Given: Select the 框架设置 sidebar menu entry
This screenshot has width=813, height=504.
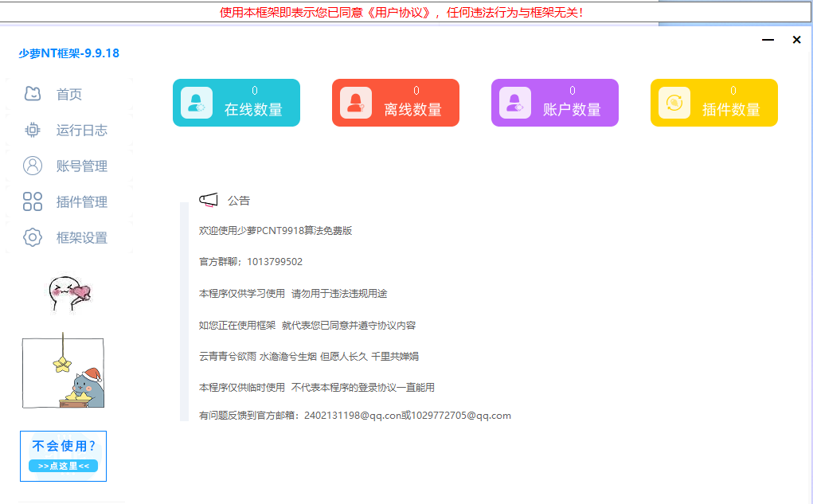Looking at the screenshot, I should click(82, 237).
